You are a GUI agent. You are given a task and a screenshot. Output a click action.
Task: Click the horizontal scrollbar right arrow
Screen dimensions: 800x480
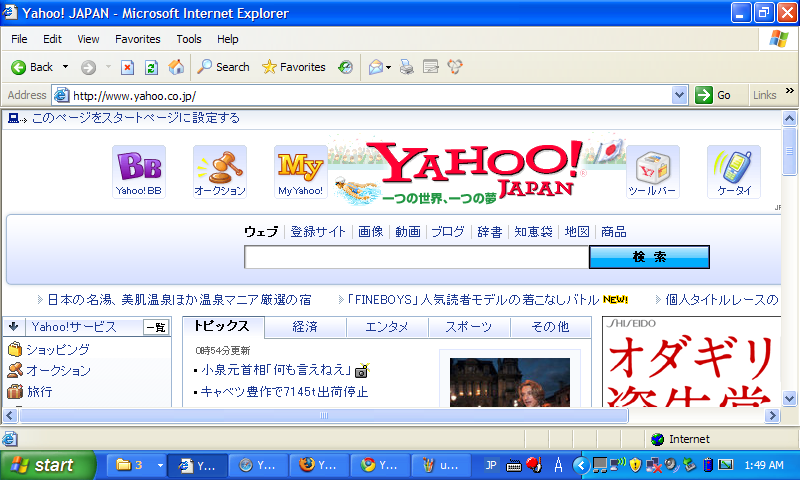pyautogui.click(x=772, y=416)
